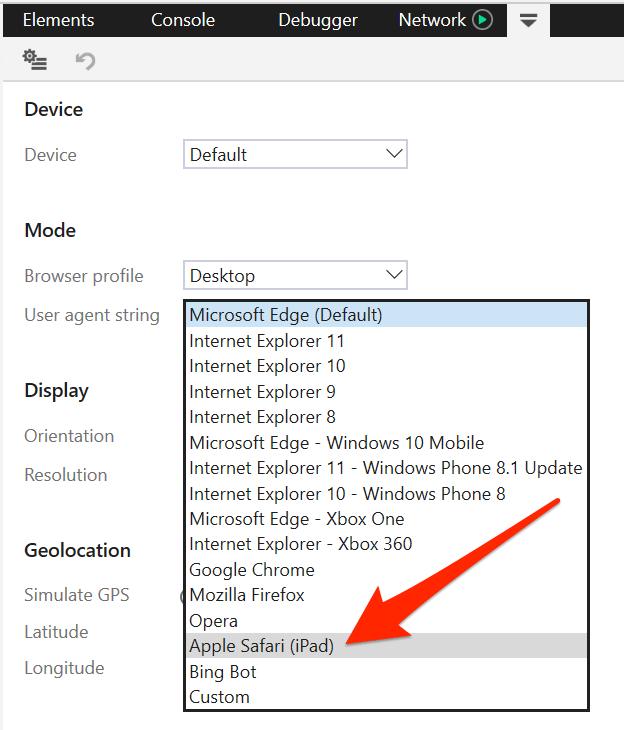Choose Microsoft Edge - Windows 10 Mobile

pyautogui.click(x=337, y=443)
